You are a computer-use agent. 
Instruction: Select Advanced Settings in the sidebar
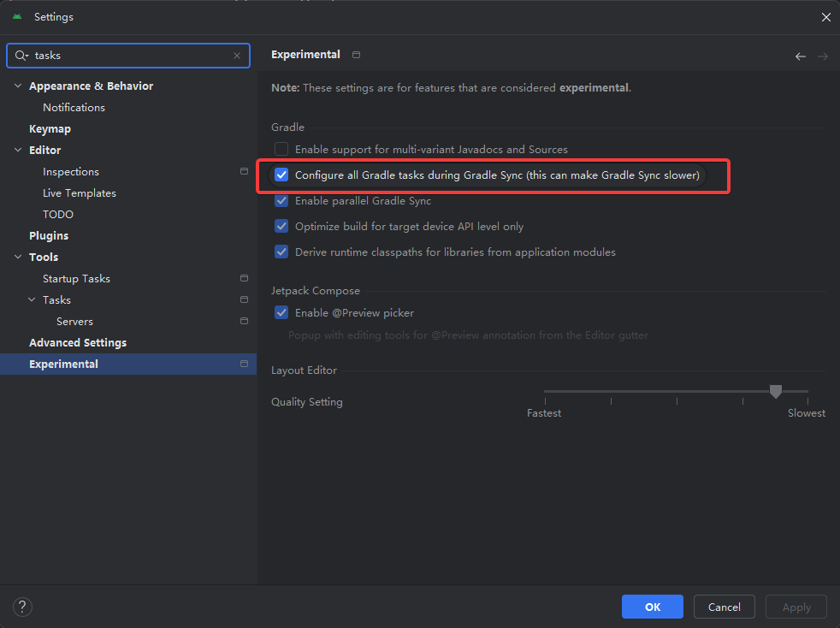click(78, 342)
